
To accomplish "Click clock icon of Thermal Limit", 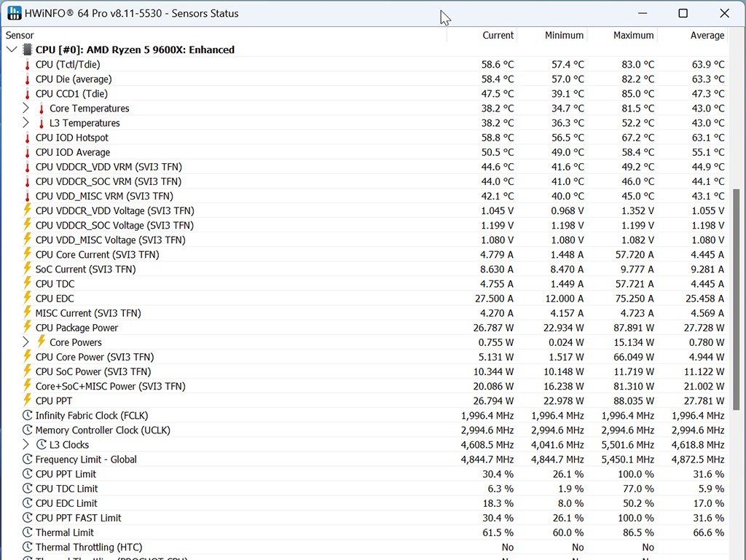I will point(28,532).
